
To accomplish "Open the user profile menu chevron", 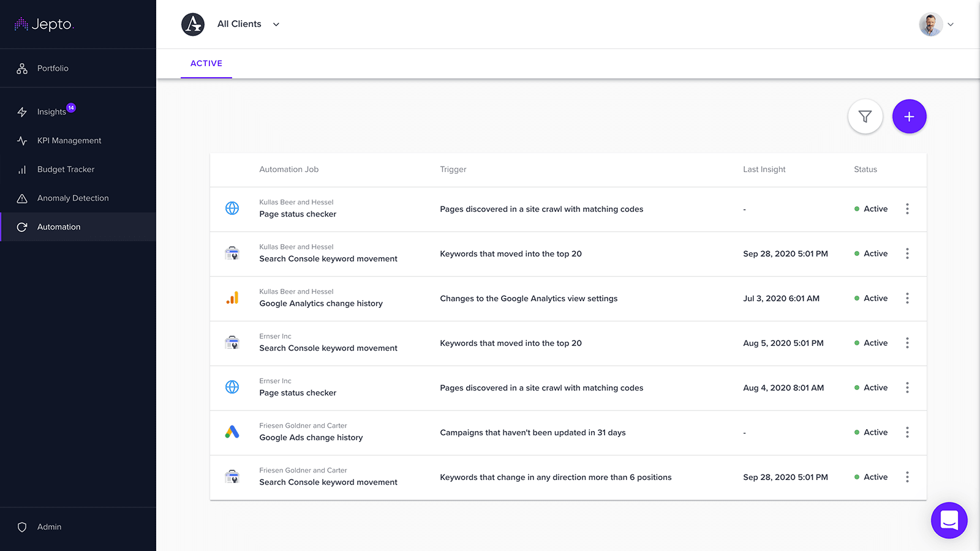I will pos(951,24).
